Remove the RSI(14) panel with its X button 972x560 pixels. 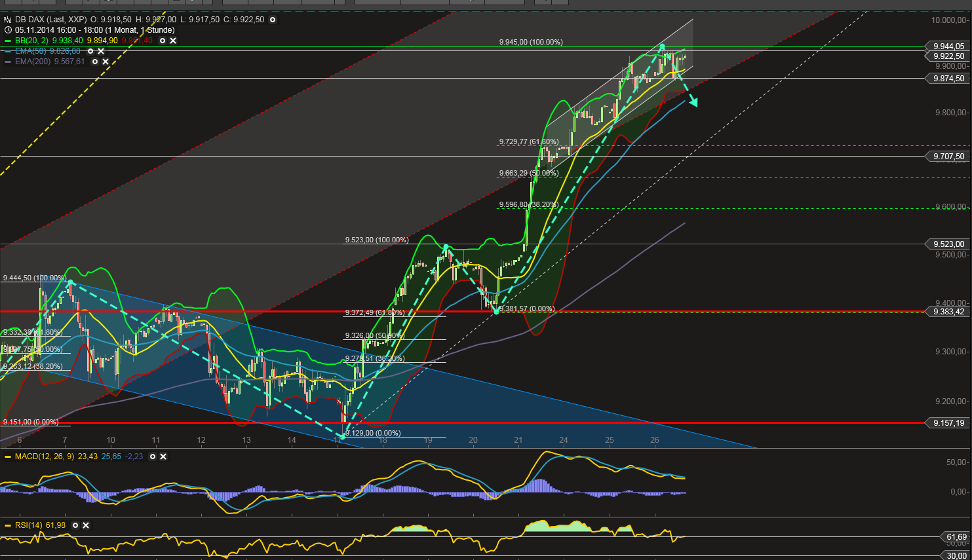pyautogui.click(x=85, y=525)
